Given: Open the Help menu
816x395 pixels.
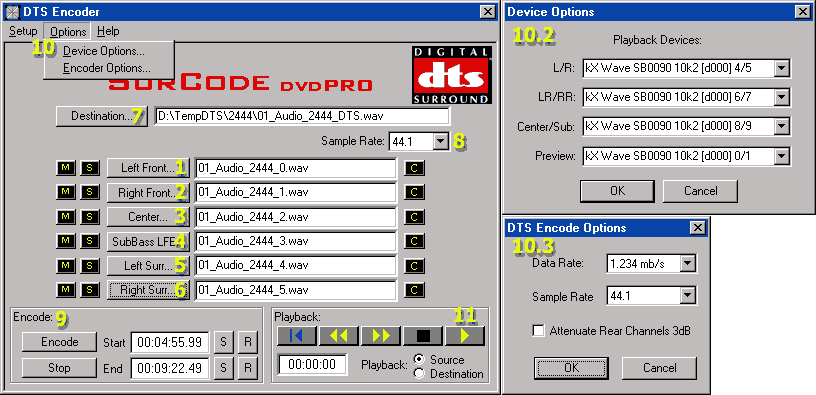Looking at the screenshot, I should [x=108, y=31].
